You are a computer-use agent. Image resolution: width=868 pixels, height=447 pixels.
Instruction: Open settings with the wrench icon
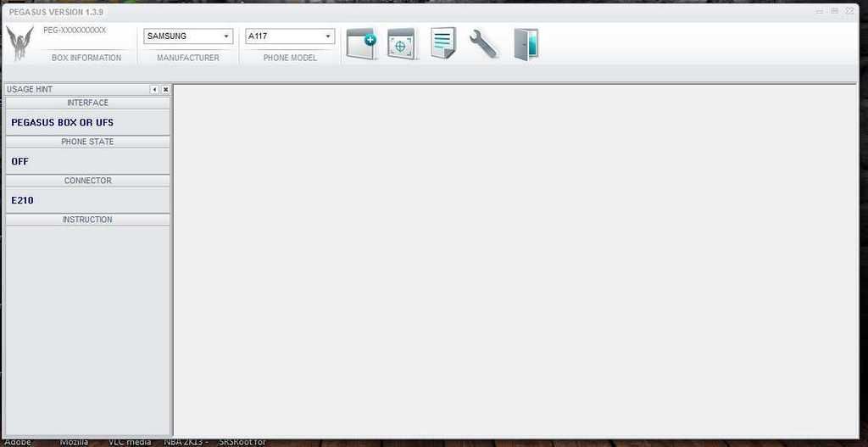tap(483, 44)
